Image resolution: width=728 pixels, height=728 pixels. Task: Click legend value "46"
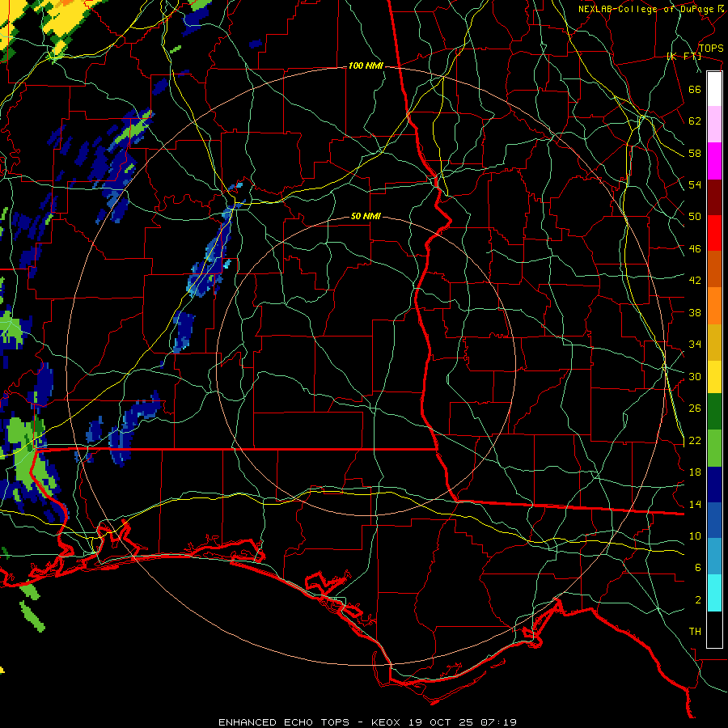click(x=695, y=249)
